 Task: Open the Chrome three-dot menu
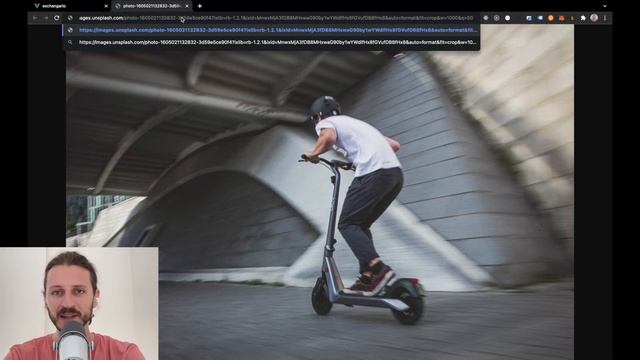pos(605,18)
